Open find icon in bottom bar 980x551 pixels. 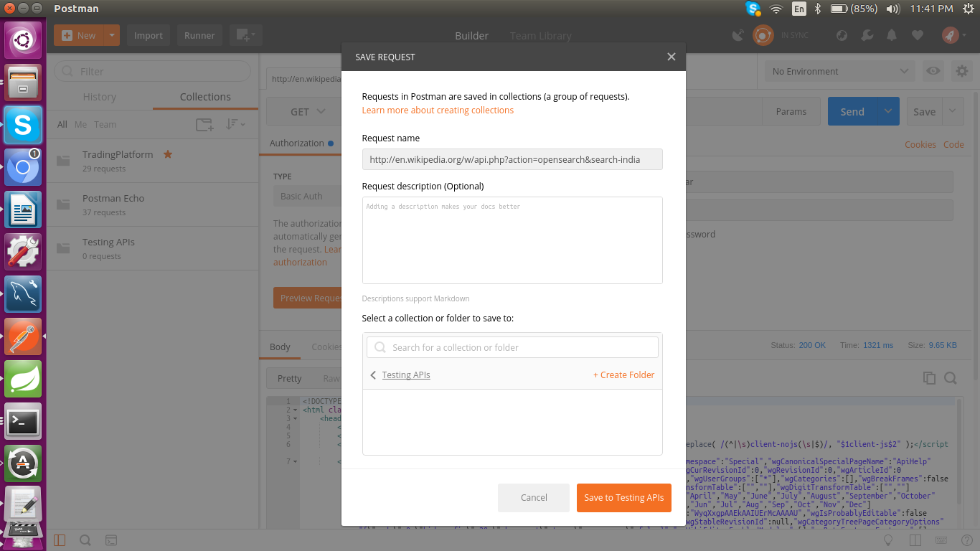pyautogui.click(x=85, y=540)
